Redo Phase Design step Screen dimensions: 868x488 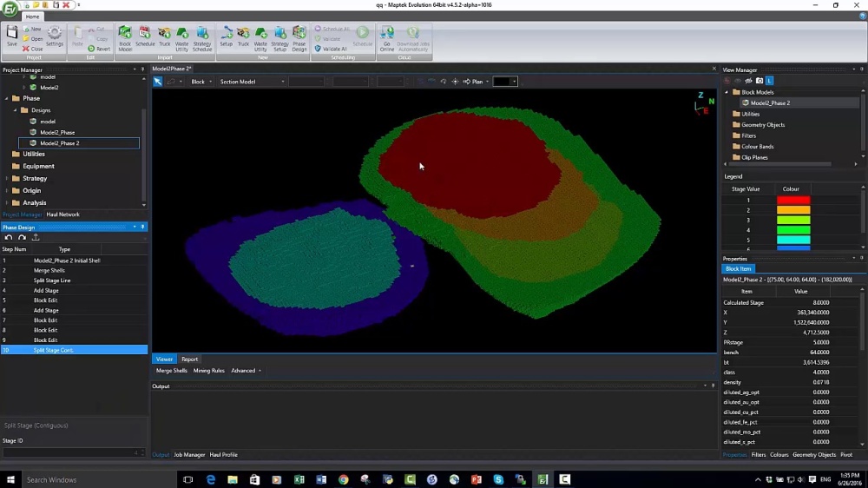[x=23, y=238]
